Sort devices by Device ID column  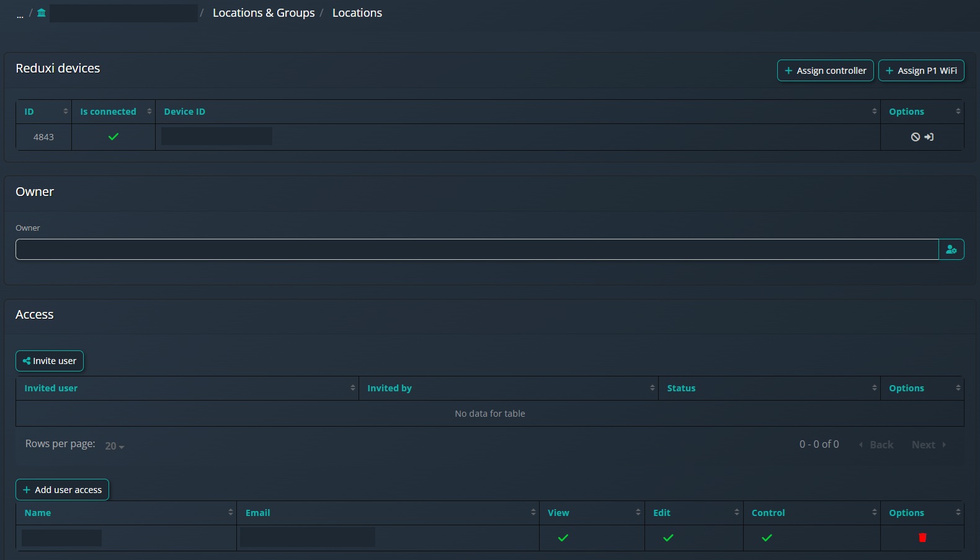[518, 112]
